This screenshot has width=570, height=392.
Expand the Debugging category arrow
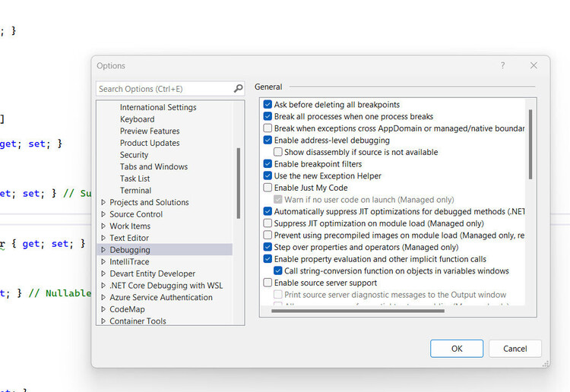pos(103,250)
